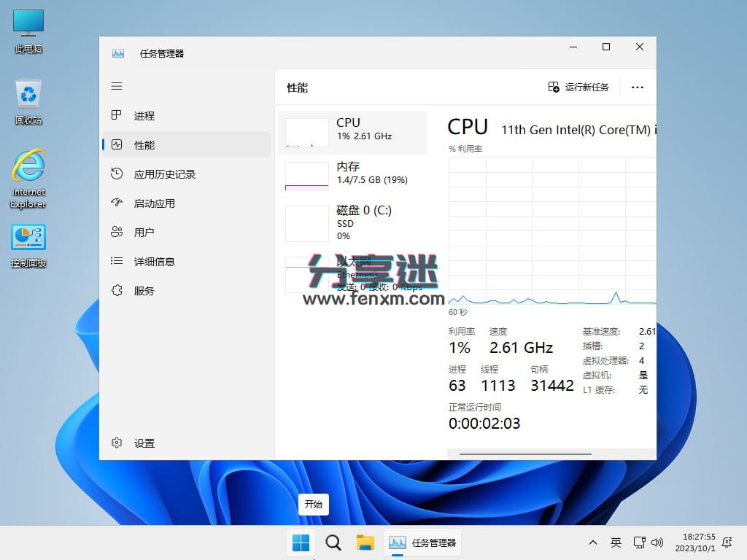Toggle sound settings from volume icon
Image resolution: width=747 pixels, height=560 pixels.
(x=657, y=542)
